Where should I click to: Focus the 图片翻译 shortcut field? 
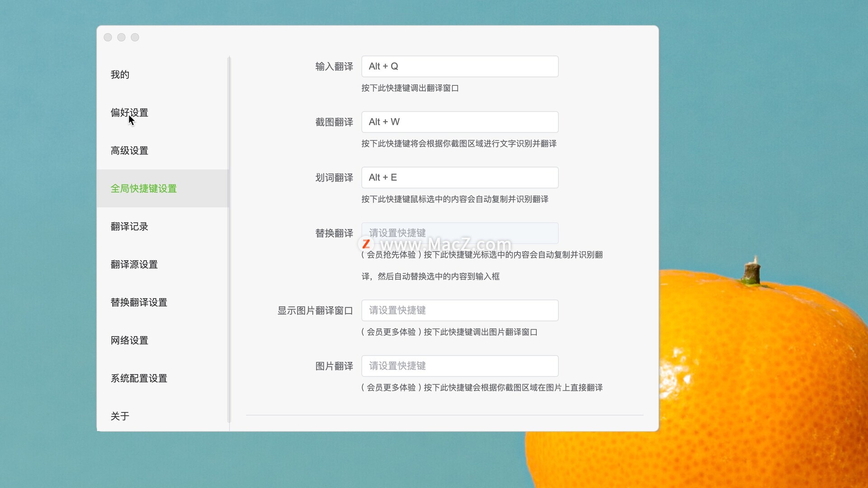pyautogui.click(x=460, y=366)
